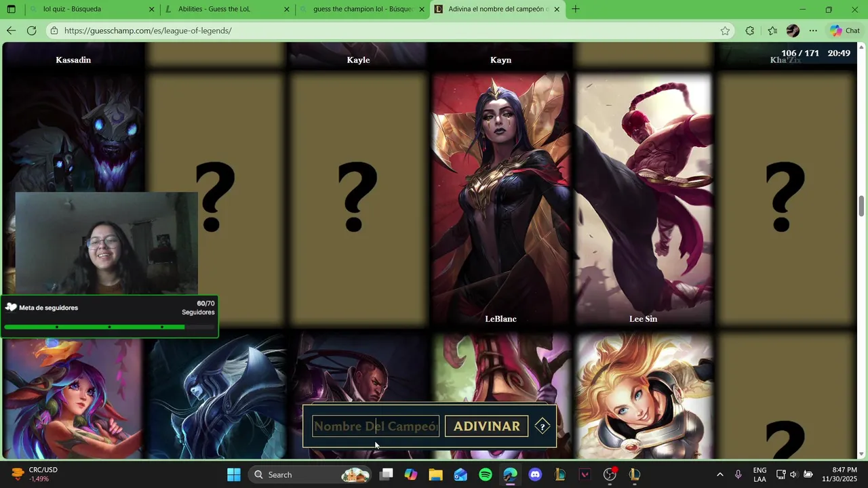Screen dimensions: 868x488
Task: Open OBS Studio from taskbar
Action: [610, 474]
